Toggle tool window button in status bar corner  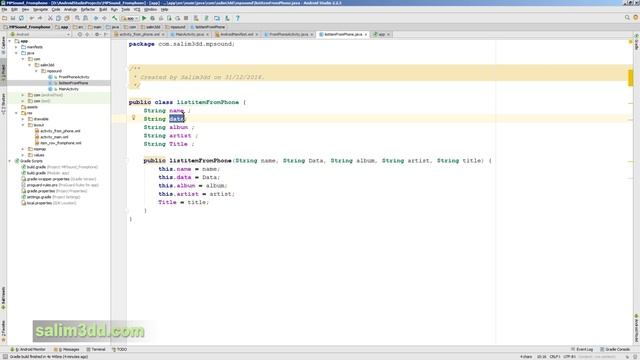[4, 357]
